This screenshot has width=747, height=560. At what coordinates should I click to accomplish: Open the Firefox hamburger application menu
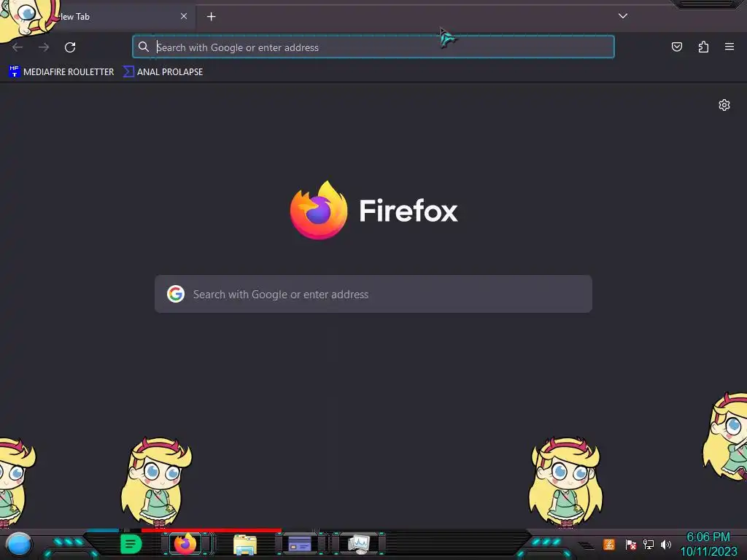(x=729, y=47)
